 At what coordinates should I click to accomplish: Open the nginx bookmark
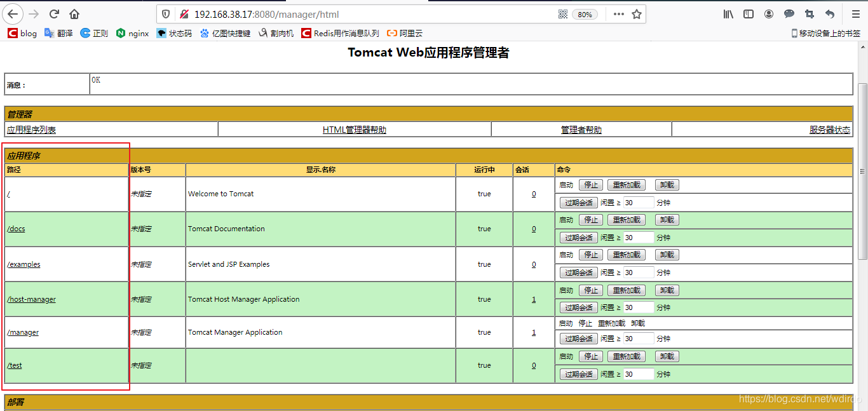pyautogui.click(x=133, y=33)
